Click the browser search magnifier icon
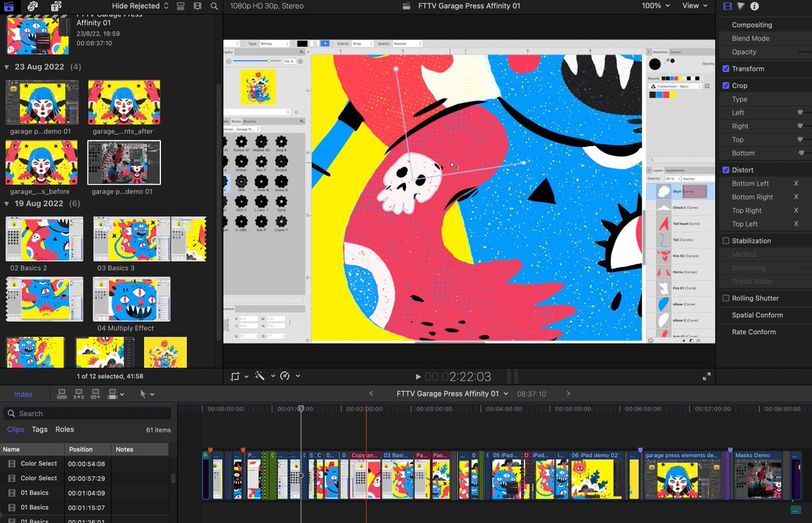 click(x=215, y=5)
